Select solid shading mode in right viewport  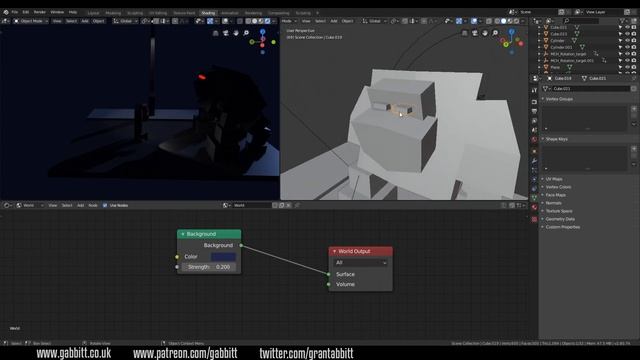tap(504, 21)
